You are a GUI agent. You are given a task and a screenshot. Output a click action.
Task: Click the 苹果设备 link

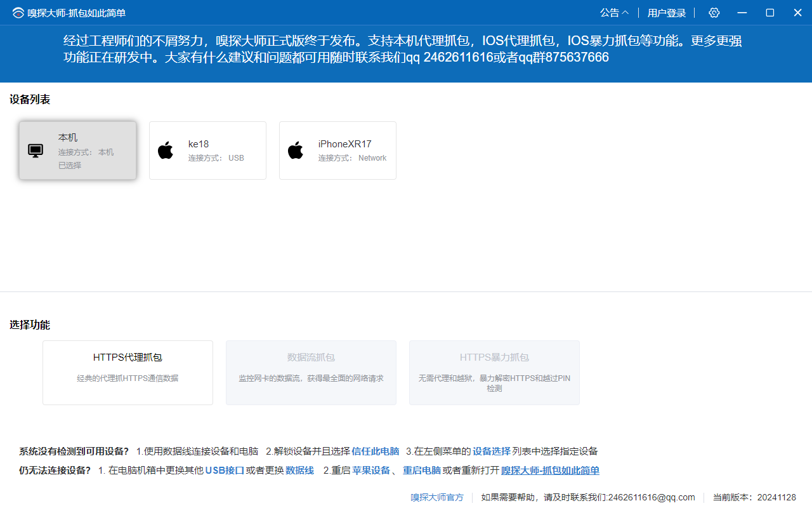tap(371, 471)
